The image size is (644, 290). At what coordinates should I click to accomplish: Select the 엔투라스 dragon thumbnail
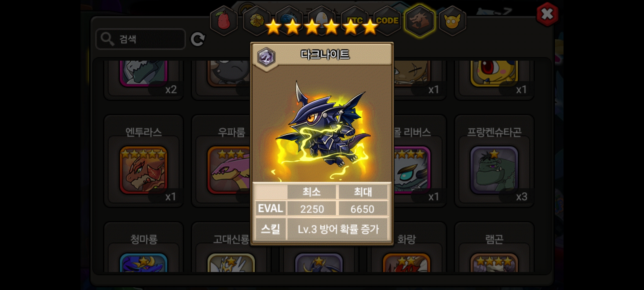[x=144, y=170]
